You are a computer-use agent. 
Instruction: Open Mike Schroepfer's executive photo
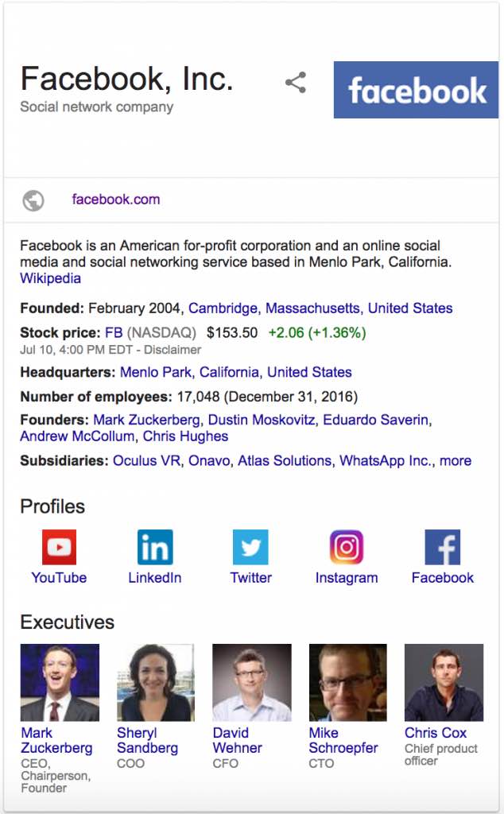(347, 682)
